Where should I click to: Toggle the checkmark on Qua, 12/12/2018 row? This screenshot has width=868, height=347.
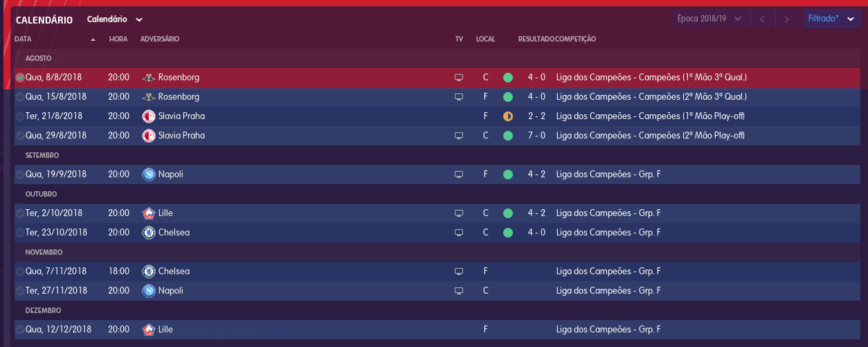19,330
